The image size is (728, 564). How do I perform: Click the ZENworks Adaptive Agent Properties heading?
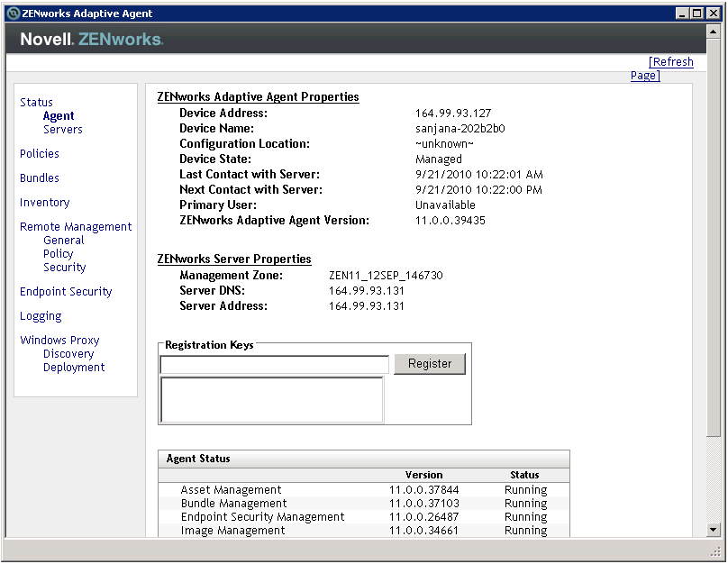[259, 97]
